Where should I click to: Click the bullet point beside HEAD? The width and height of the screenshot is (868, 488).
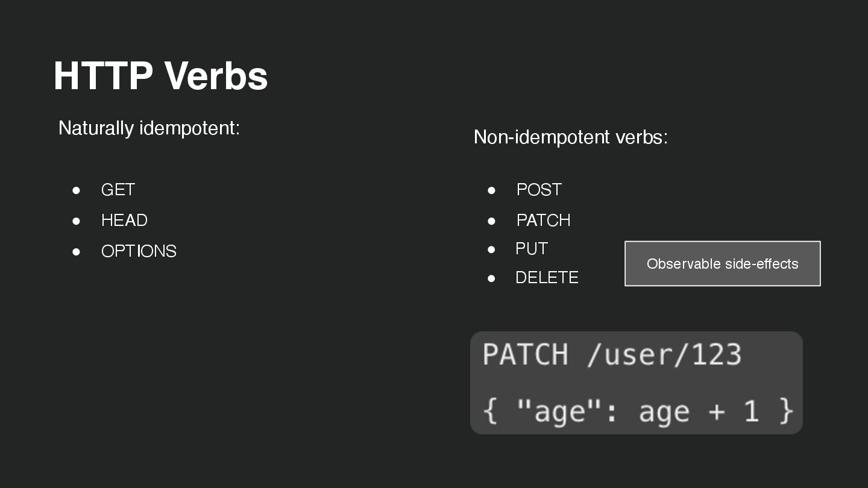pos(77,221)
